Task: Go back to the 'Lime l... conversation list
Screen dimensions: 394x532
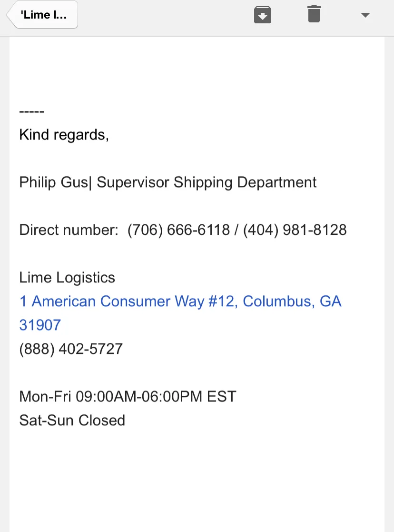Action: click(x=42, y=15)
